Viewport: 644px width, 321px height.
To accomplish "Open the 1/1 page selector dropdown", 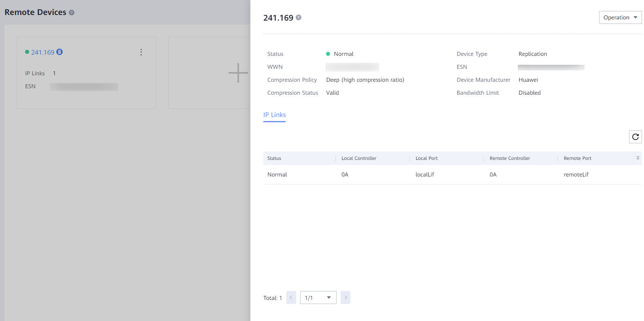I will 318,298.
